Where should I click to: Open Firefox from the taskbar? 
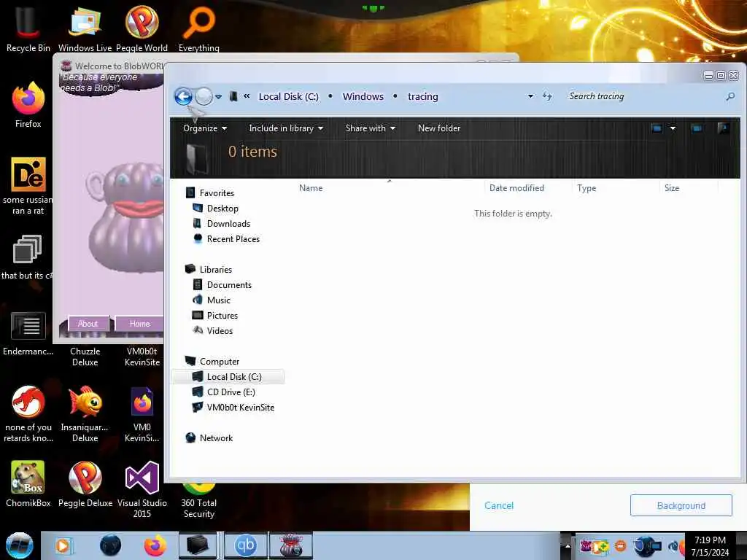pyautogui.click(x=155, y=545)
